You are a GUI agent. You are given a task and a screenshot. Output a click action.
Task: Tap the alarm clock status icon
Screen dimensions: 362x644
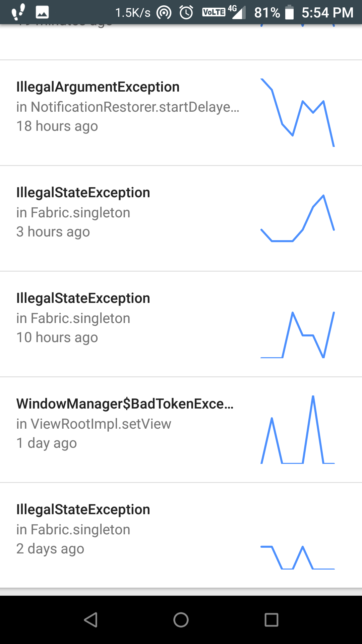[186, 12]
